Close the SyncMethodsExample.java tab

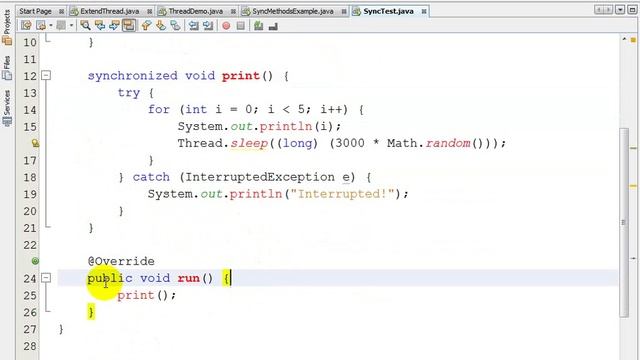coord(344,11)
